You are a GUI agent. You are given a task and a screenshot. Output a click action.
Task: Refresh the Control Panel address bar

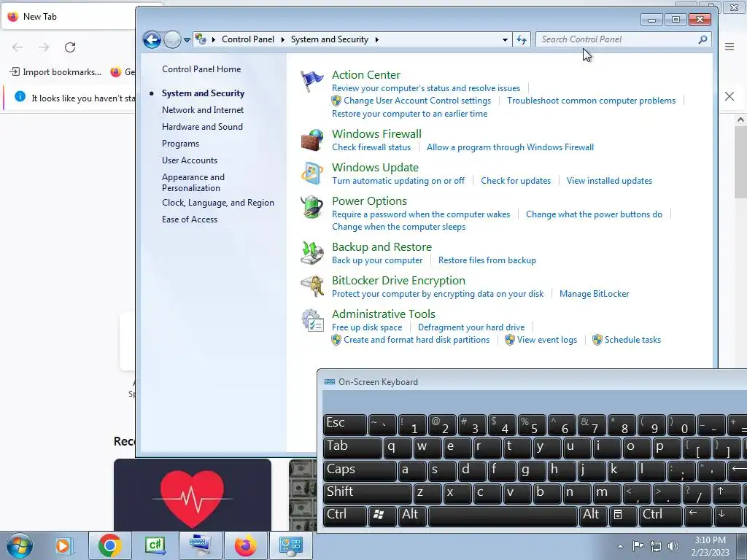pyautogui.click(x=522, y=39)
